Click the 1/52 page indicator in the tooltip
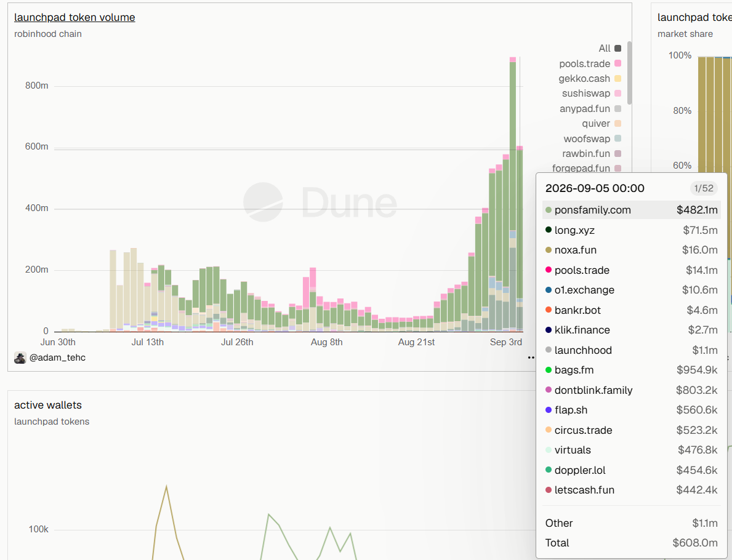Viewport: 732px width, 560px height. [704, 188]
